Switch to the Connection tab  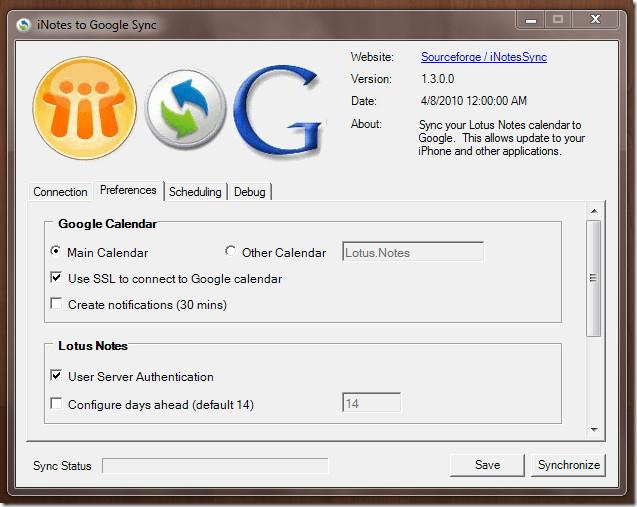tap(60, 192)
